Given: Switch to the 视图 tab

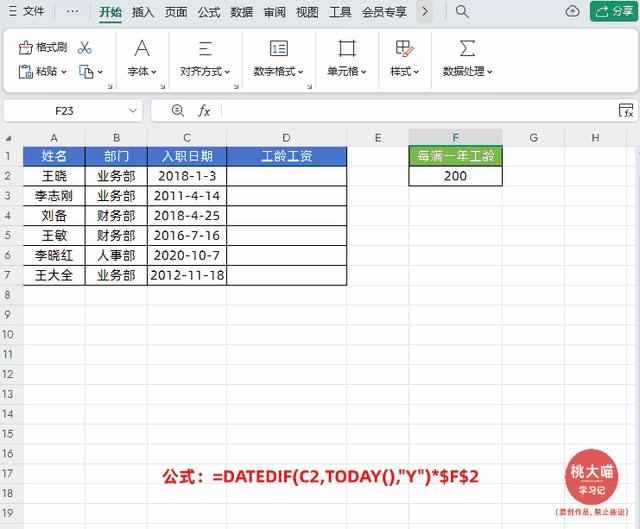Looking at the screenshot, I should (x=307, y=12).
